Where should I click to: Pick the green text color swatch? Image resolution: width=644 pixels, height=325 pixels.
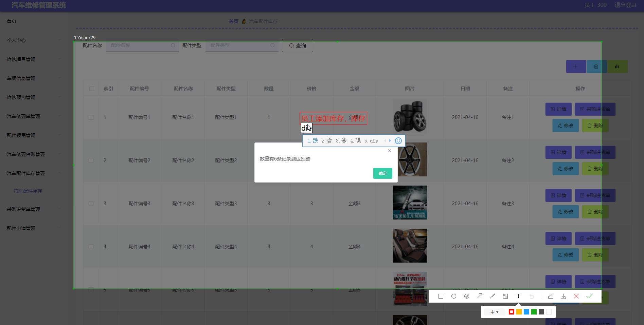(x=534, y=312)
